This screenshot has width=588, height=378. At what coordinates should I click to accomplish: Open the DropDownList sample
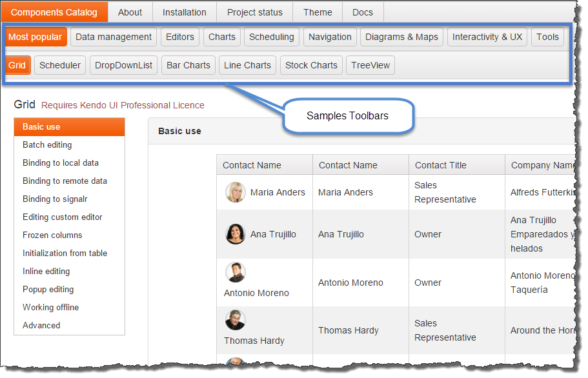coord(123,65)
